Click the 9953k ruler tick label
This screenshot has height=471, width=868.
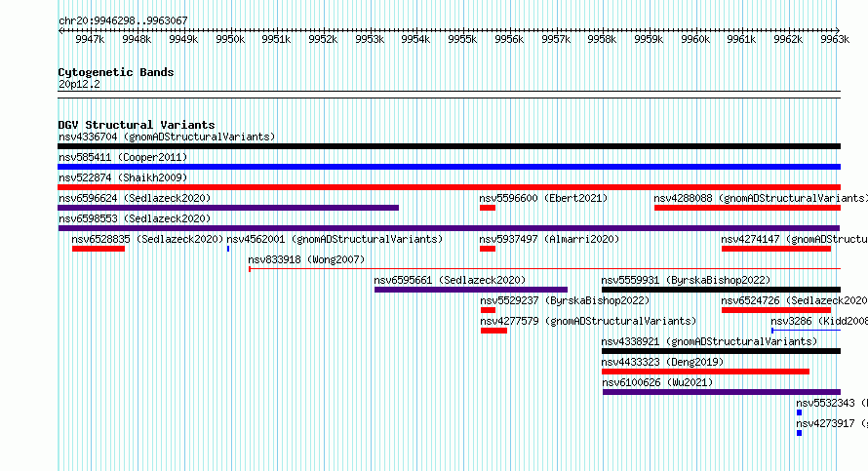point(370,39)
